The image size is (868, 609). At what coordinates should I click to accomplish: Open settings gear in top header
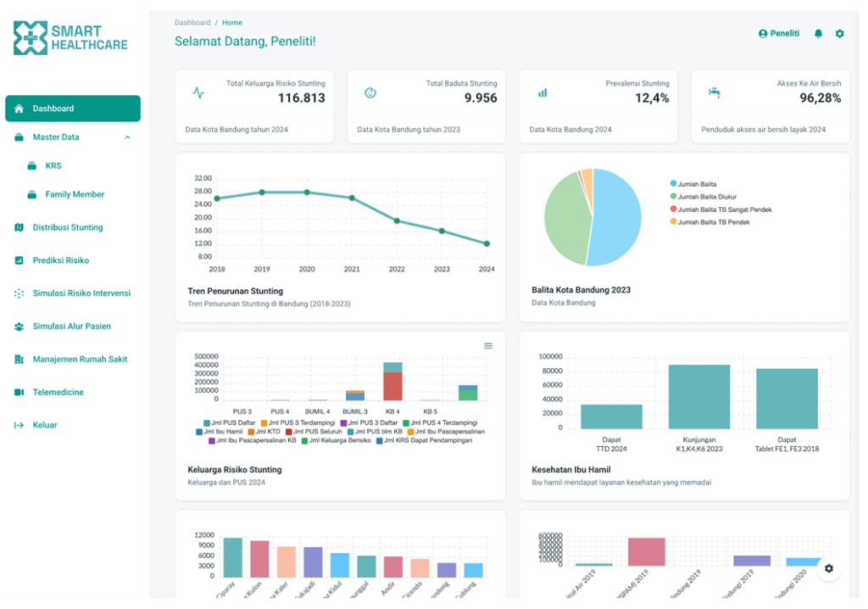[839, 34]
